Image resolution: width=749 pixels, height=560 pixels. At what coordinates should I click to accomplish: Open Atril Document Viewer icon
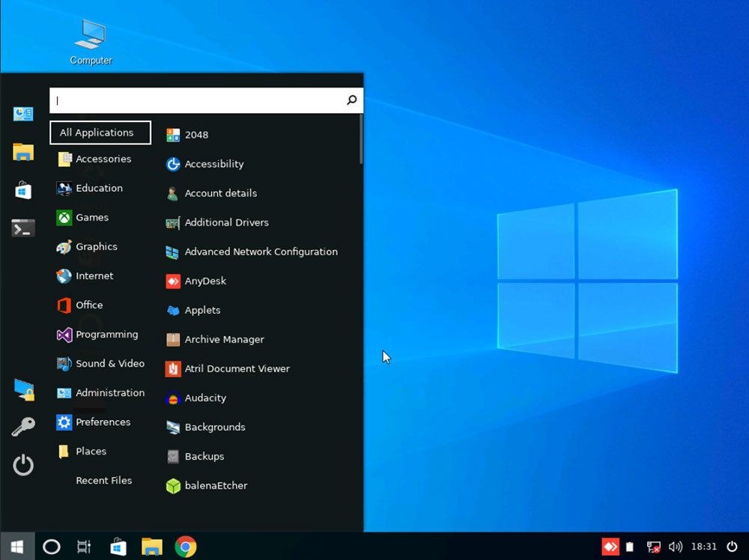point(173,368)
